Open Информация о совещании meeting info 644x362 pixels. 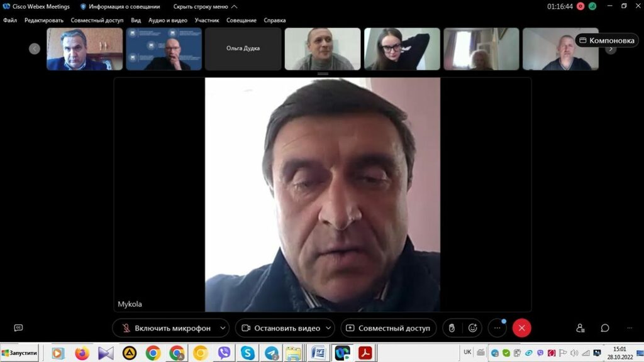pyautogui.click(x=119, y=6)
